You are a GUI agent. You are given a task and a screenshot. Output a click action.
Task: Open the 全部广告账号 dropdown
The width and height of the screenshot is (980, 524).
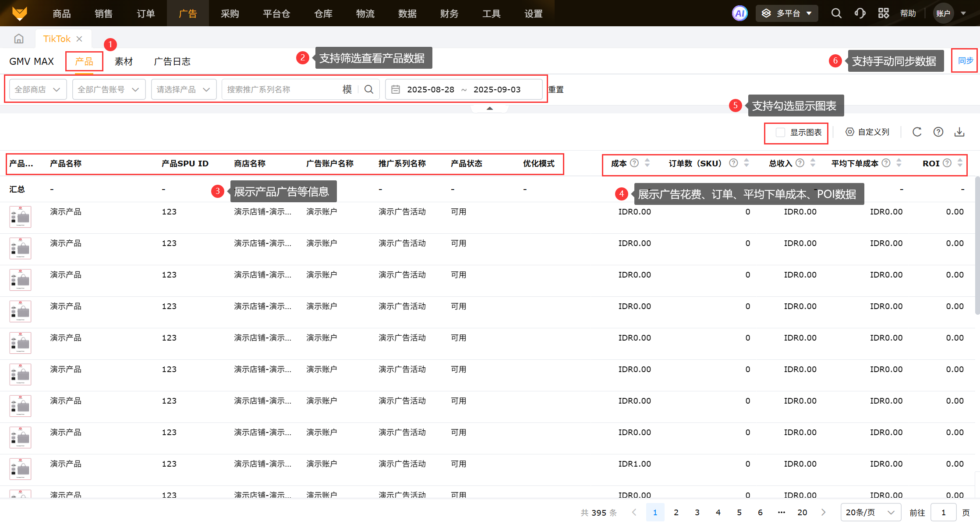click(109, 89)
